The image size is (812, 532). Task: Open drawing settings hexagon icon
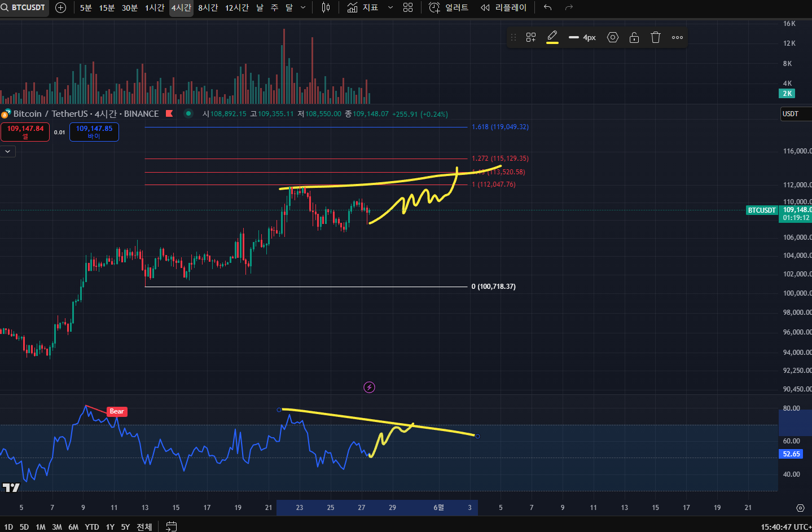click(613, 37)
